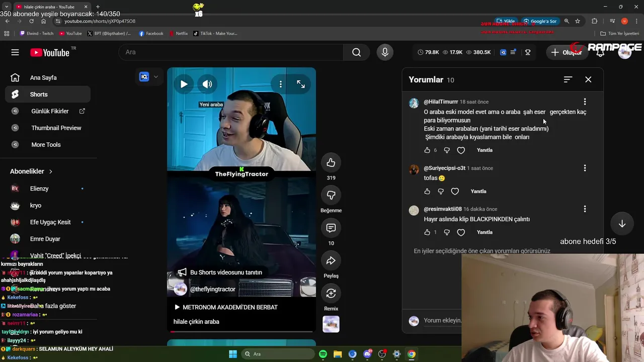Reply to the tofas comment

(478, 192)
